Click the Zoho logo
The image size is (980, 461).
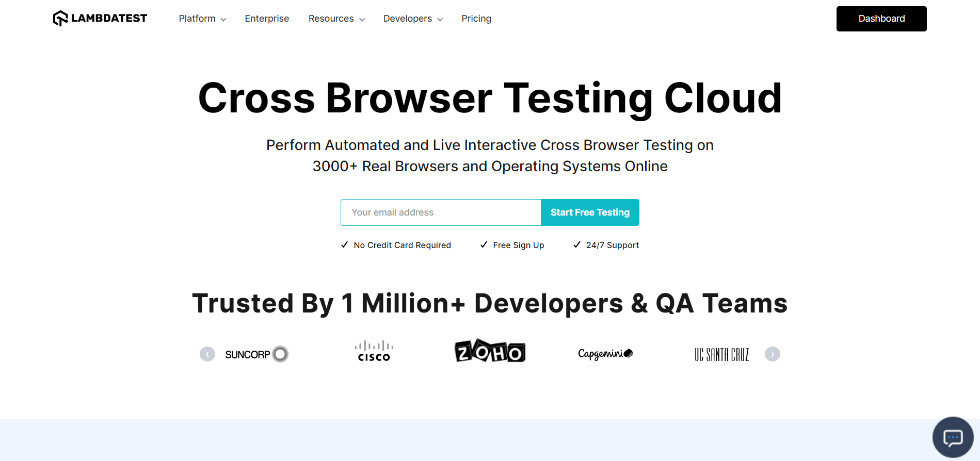click(490, 352)
